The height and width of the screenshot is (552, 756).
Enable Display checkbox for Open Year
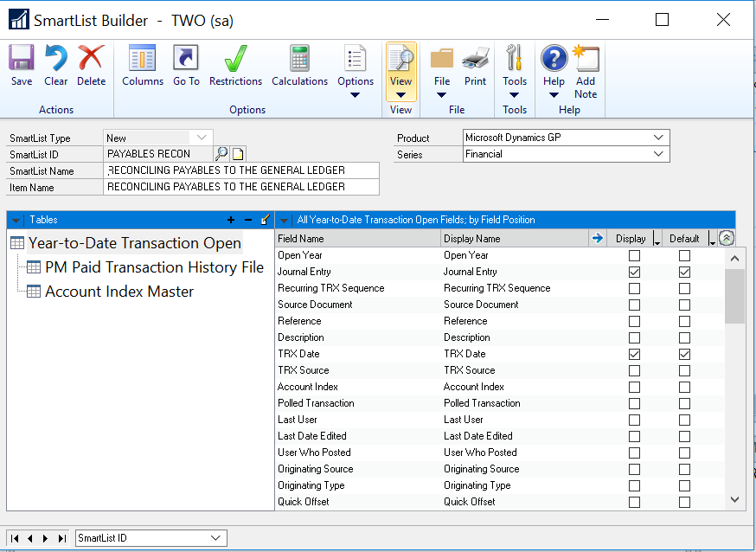(635, 256)
